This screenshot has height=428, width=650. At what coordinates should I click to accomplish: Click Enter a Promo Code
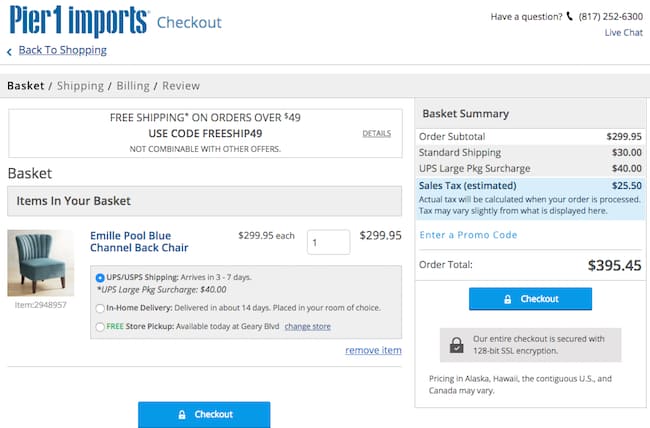pyautogui.click(x=468, y=235)
